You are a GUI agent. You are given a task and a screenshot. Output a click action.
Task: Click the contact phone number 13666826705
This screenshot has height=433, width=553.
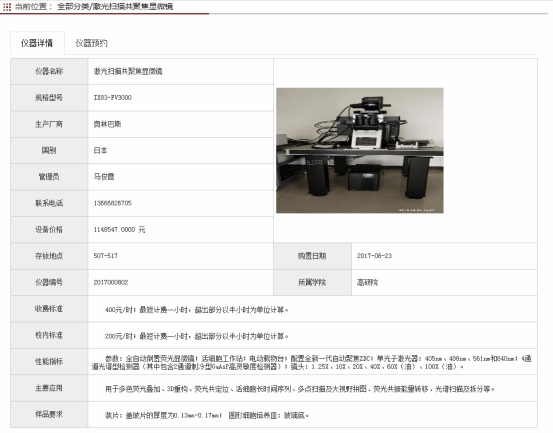pos(113,203)
